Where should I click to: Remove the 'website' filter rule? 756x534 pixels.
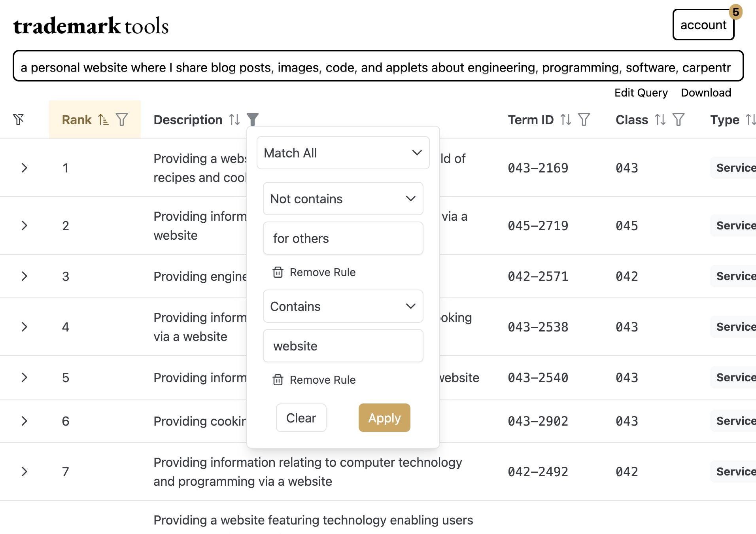(314, 380)
